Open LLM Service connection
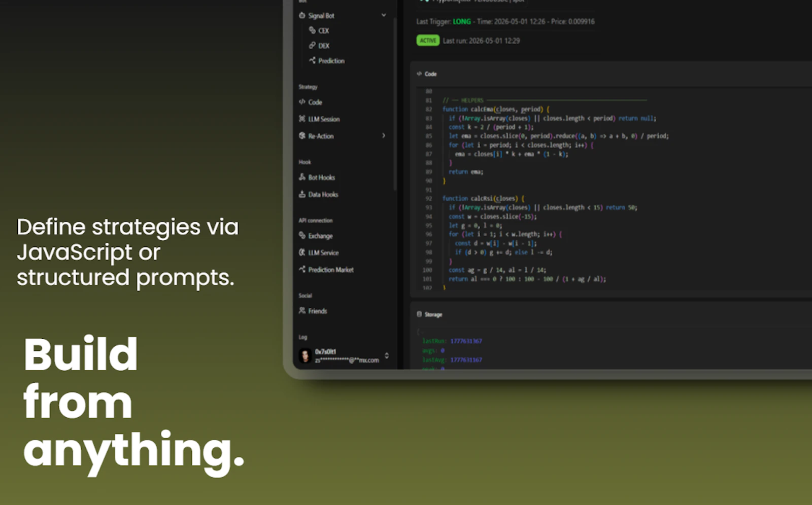812x505 pixels. coord(323,253)
